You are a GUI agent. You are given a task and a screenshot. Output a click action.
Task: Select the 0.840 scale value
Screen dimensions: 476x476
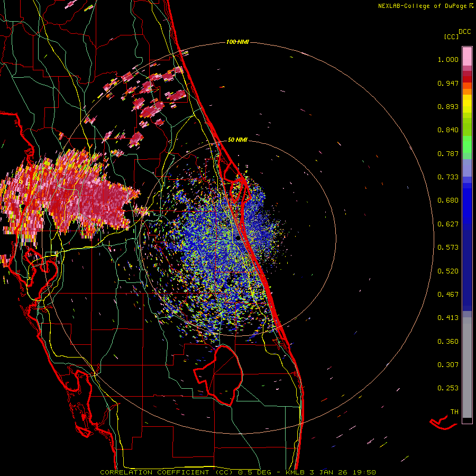pos(448,130)
